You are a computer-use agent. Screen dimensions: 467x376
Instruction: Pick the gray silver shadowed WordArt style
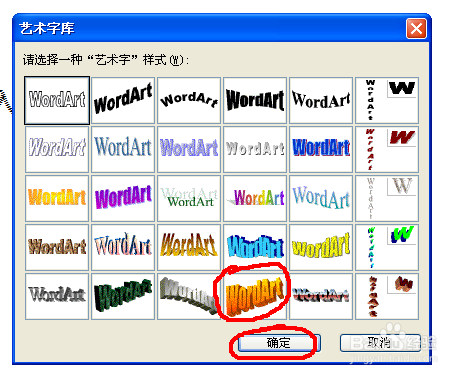click(x=57, y=296)
